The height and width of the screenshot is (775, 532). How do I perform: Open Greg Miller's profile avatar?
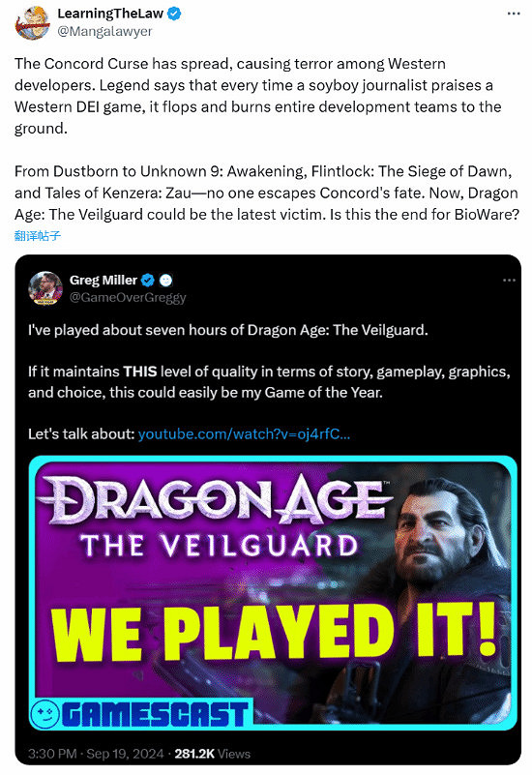(45, 288)
